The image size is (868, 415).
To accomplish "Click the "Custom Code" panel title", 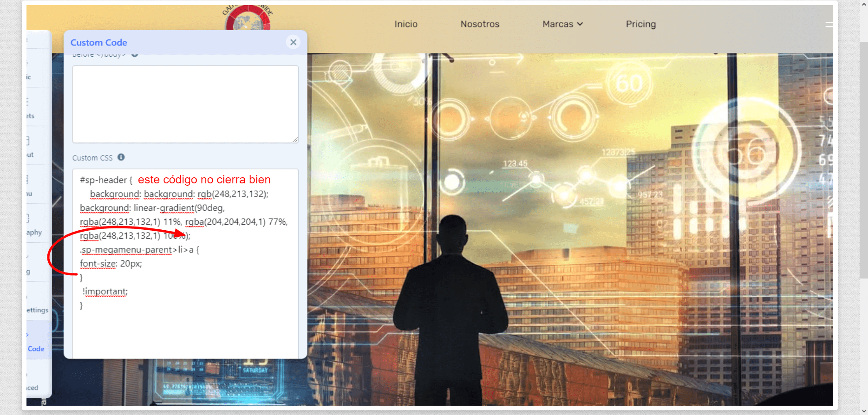I will [99, 42].
